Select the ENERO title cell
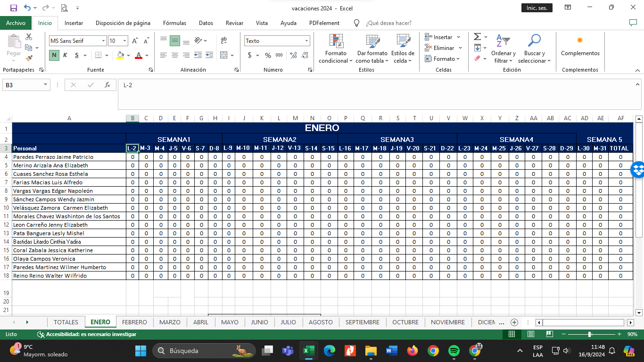 (322, 128)
